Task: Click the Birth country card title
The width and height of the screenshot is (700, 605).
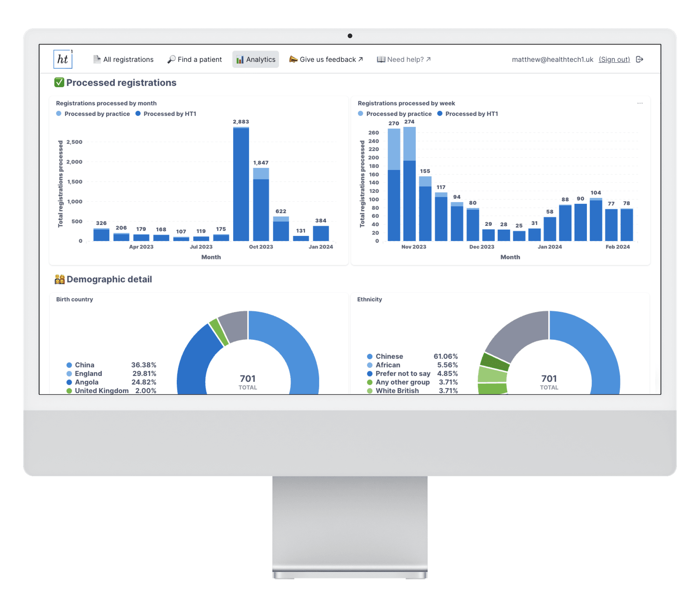Action: 75,299
